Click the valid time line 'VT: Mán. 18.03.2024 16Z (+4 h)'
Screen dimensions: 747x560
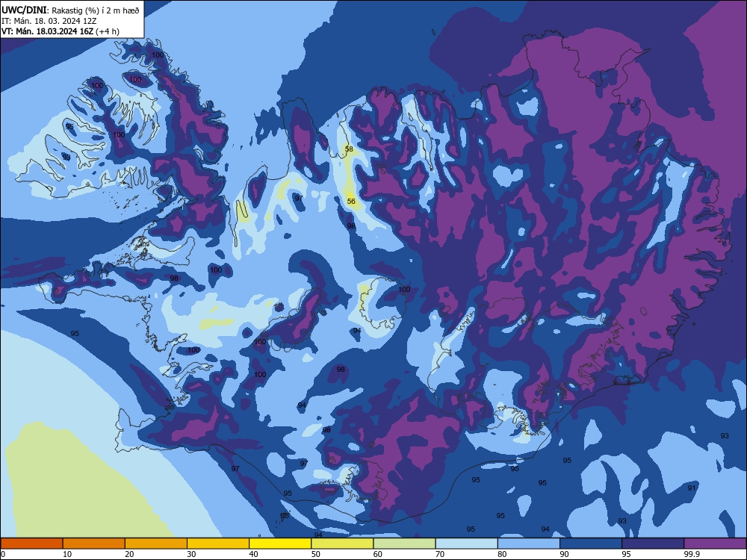tap(61, 31)
